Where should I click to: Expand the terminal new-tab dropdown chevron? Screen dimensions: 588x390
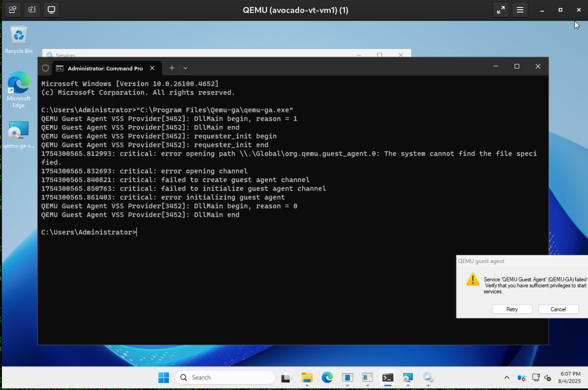[185, 68]
